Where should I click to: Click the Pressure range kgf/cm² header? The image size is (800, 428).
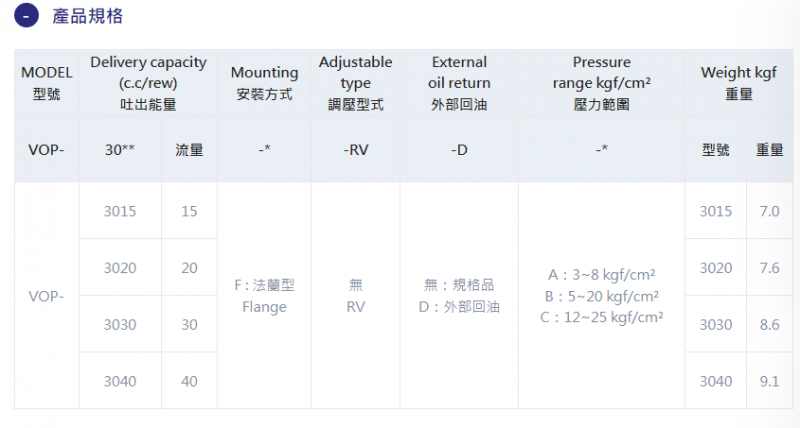coord(602,83)
